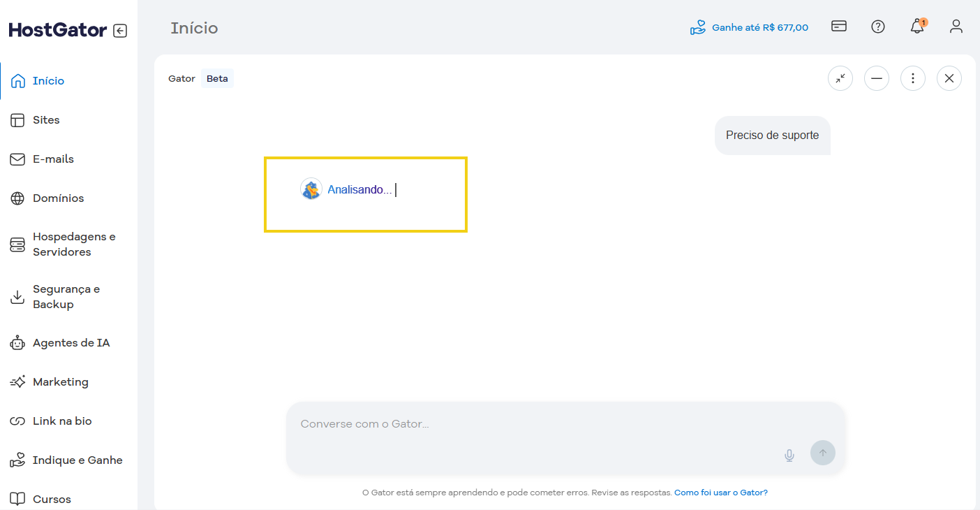Open Marketing in the sidebar
The image size is (980, 510).
68,382
